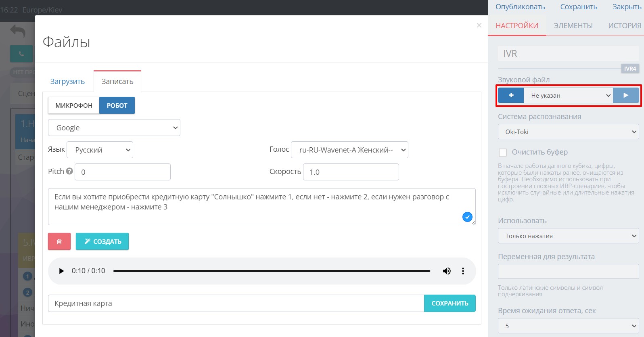
Task: Click the IVR name input field
Action: tap(568, 54)
